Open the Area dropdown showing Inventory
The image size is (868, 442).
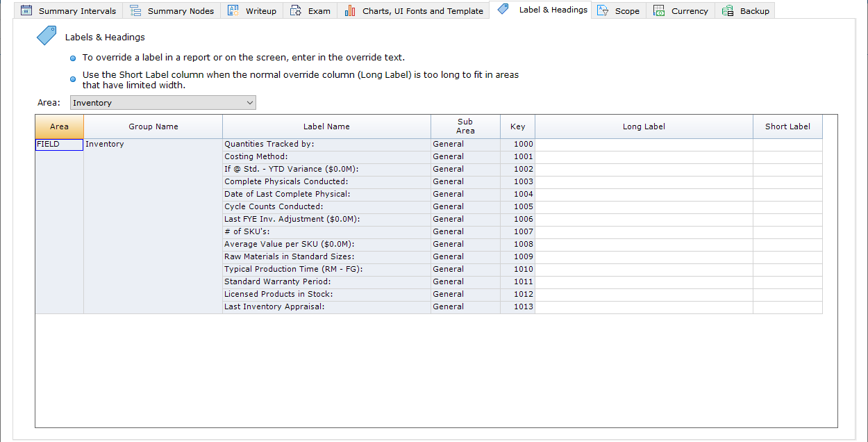[163, 103]
